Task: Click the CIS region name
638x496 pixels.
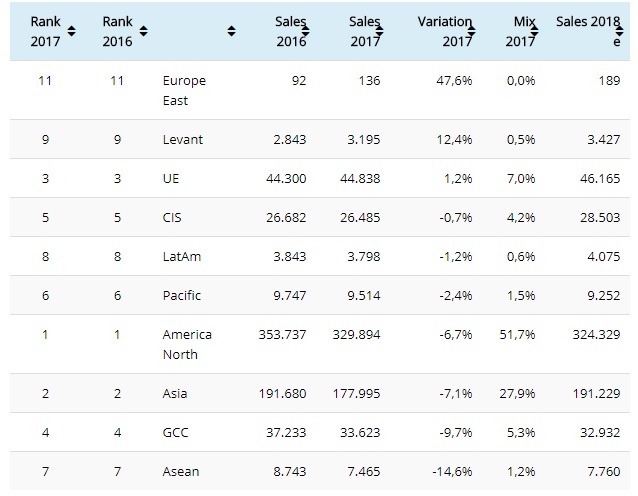Action: pos(174,217)
